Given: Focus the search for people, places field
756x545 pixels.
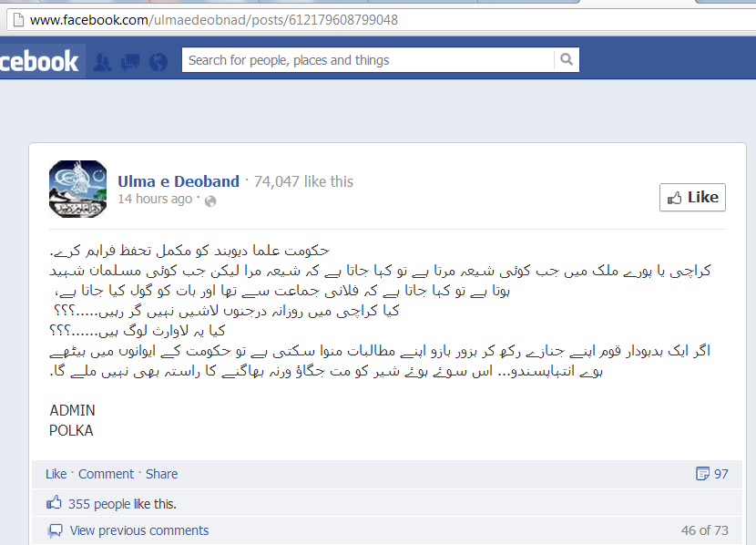Looking at the screenshot, I should point(368,60).
